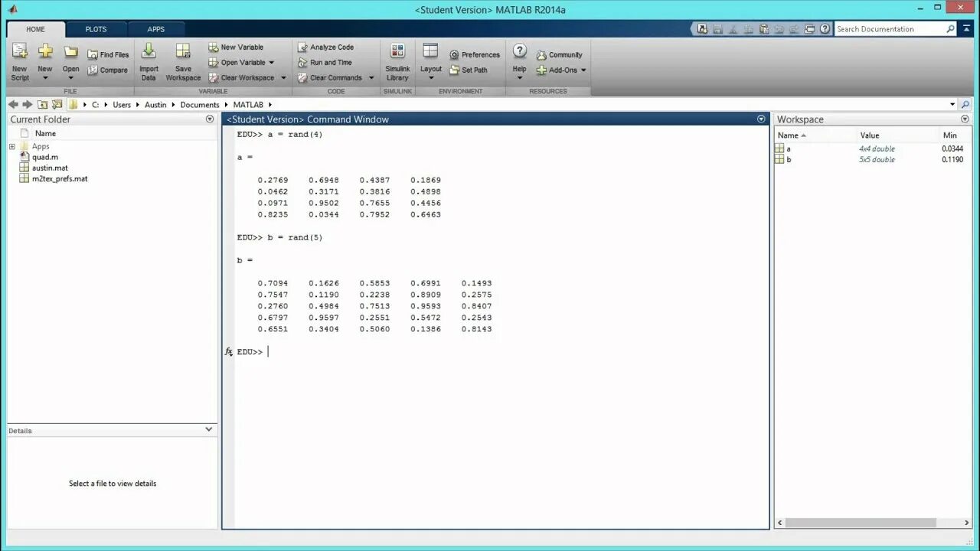980x551 pixels.
Task: Expand the Open Variable dropdown arrow
Action: pyautogui.click(x=271, y=63)
